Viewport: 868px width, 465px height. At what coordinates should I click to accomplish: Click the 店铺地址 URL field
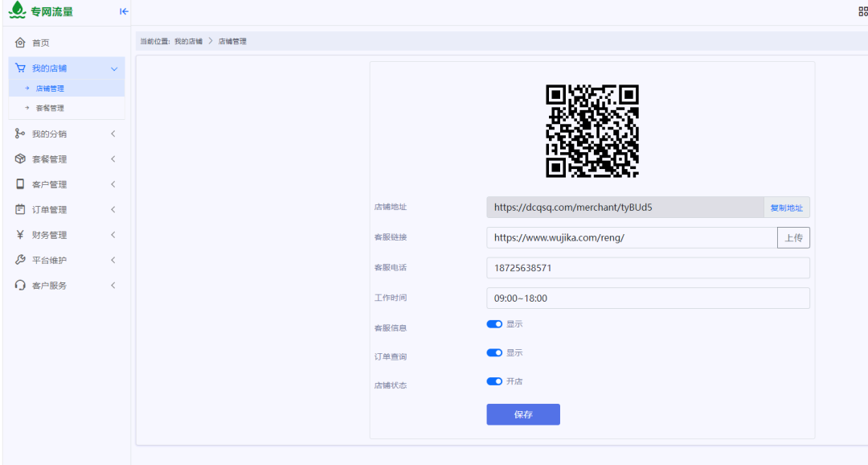(x=625, y=208)
